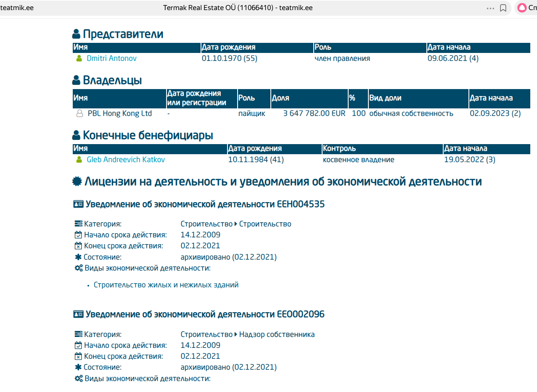Click the person icon next to the Владельцы heading
Image resolution: width=537 pixels, height=392 pixels.
point(76,81)
